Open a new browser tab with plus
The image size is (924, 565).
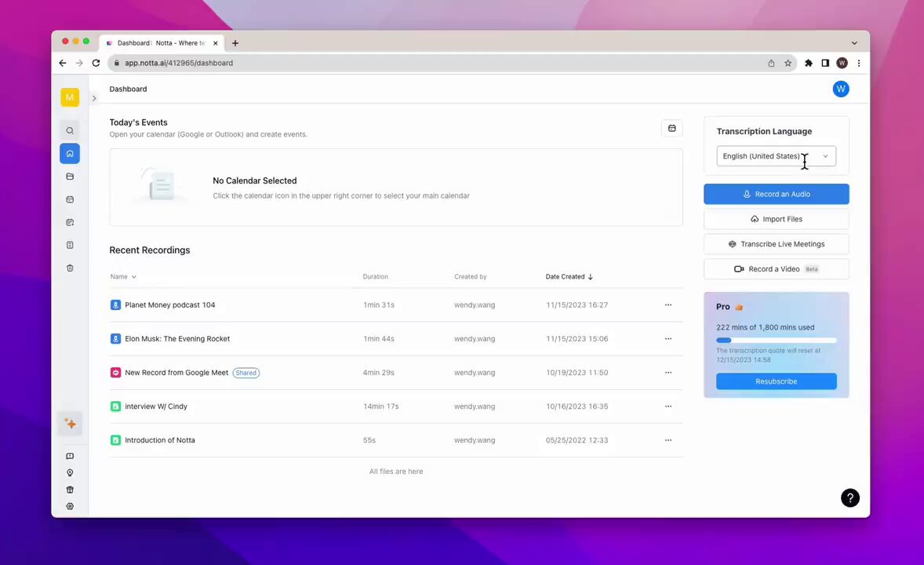[235, 43]
